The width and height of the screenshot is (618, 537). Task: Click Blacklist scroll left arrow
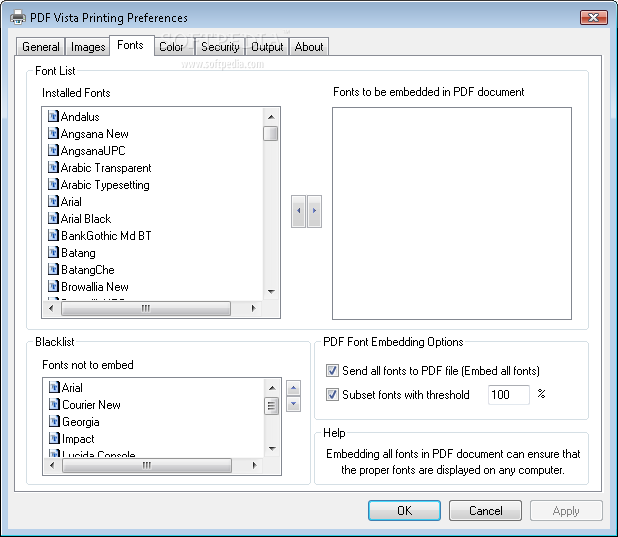pos(52,465)
